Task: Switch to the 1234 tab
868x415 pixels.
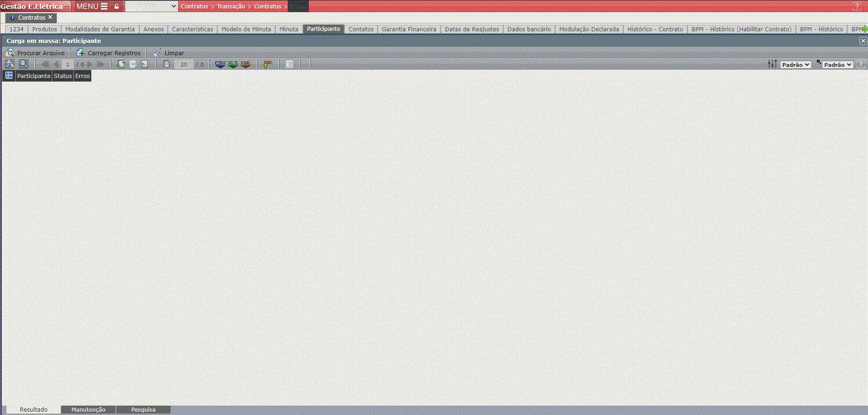Action: pos(16,29)
